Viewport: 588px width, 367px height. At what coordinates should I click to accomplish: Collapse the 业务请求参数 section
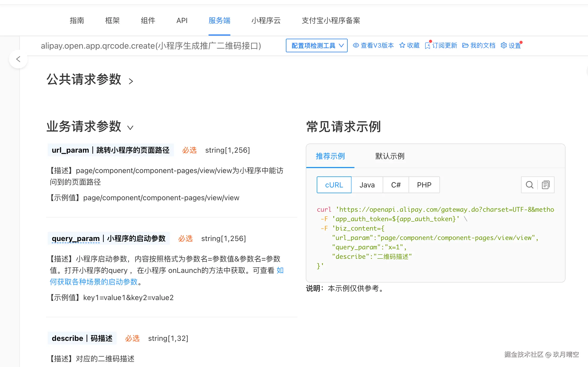tap(131, 128)
